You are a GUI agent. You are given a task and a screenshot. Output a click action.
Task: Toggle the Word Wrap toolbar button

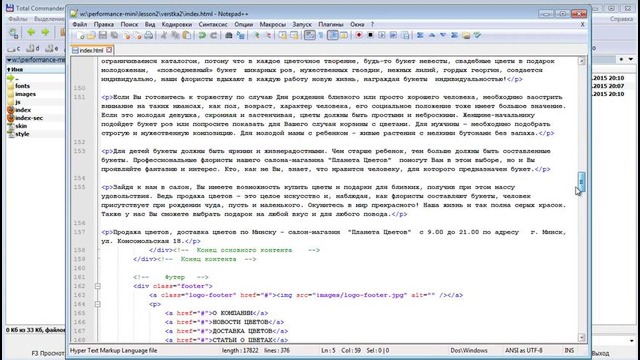[310, 35]
